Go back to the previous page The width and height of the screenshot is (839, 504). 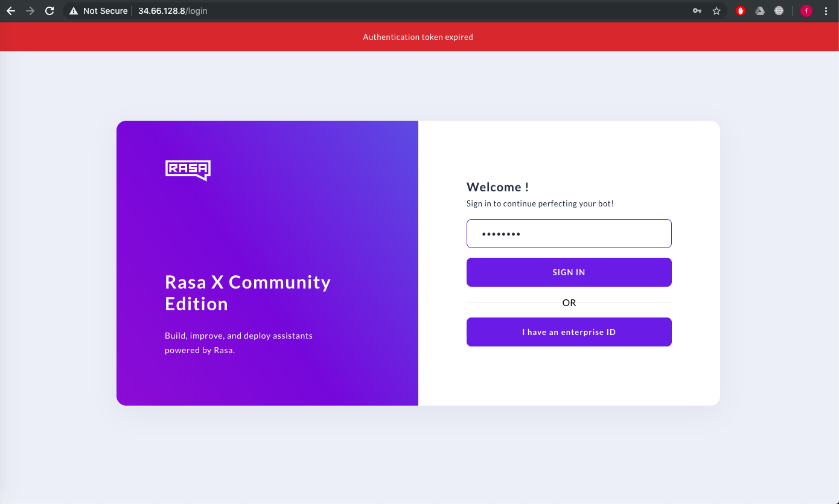click(x=11, y=10)
